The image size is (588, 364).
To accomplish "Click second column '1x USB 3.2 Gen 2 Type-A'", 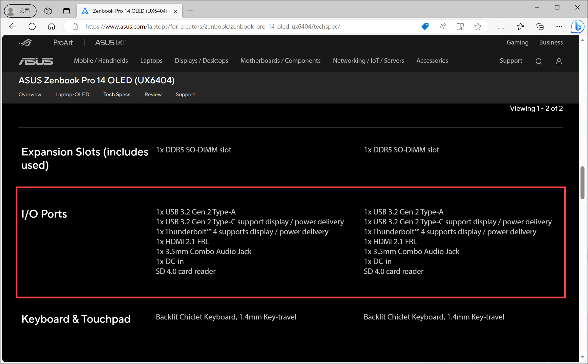I will click(404, 212).
